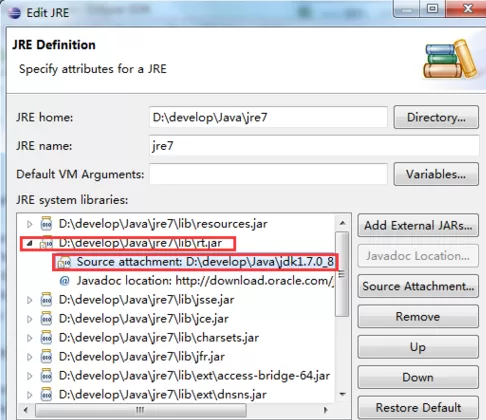486x420 pixels.
Task: Click the horizontal scrollbar thumb
Action: click(x=141, y=410)
